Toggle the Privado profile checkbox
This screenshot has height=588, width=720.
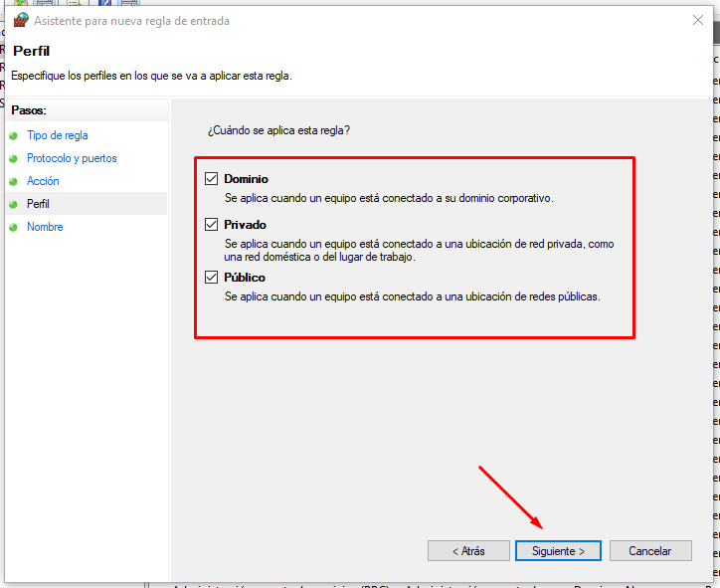[x=211, y=225]
